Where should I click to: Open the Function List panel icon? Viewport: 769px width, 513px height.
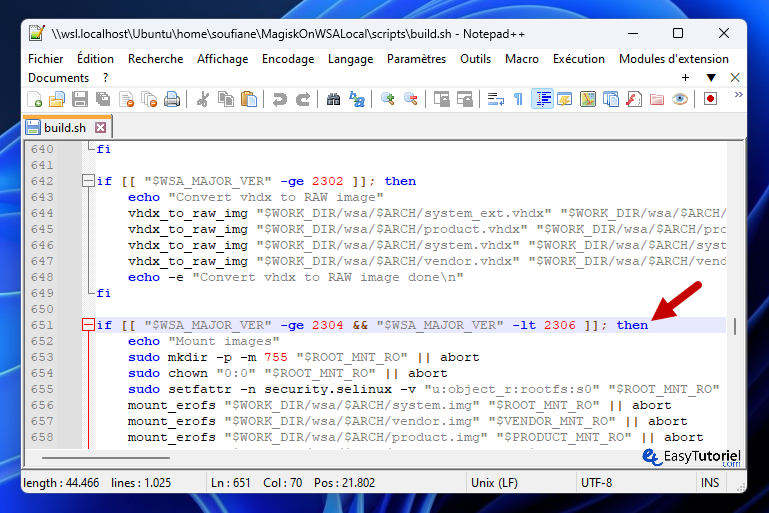tap(634, 100)
